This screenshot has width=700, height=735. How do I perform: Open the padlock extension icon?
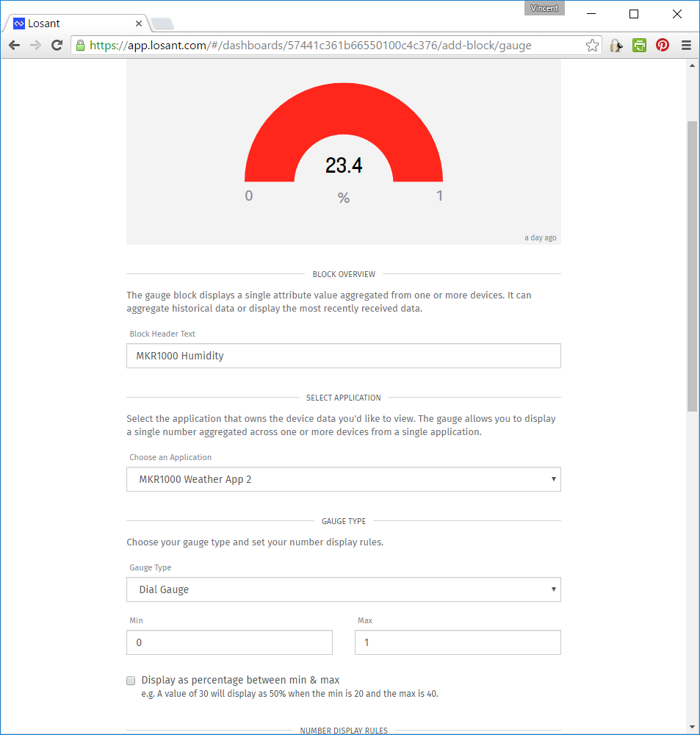(616, 46)
